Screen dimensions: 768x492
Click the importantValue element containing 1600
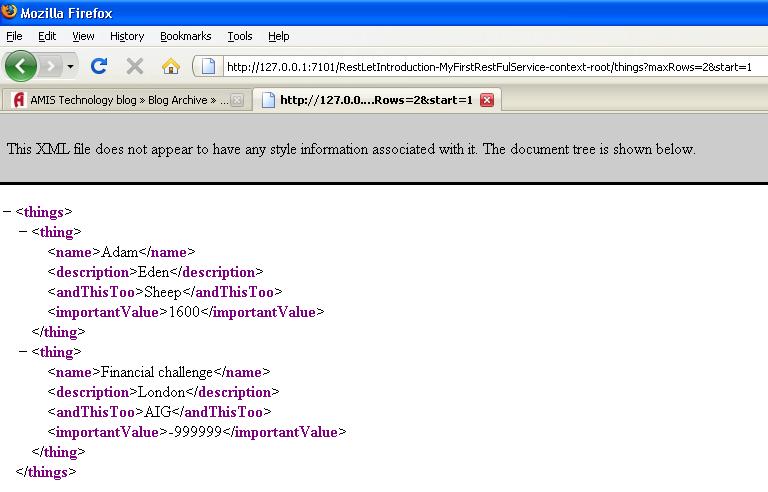(186, 312)
